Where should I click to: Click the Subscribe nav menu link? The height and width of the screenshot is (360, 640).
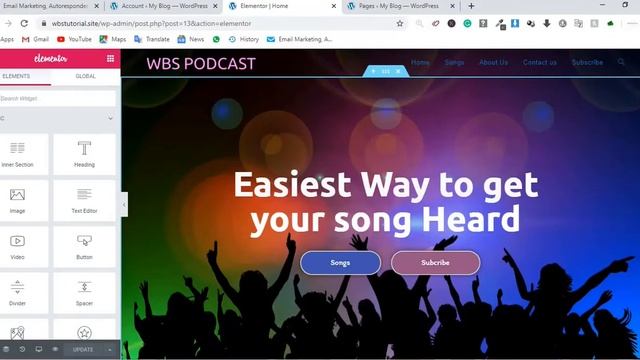tap(587, 62)
